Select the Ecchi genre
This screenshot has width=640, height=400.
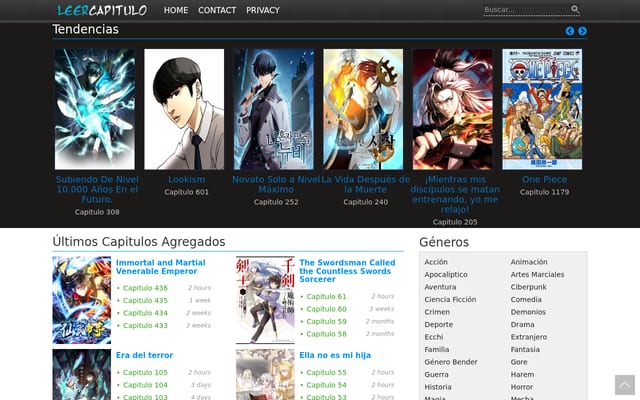click(x=433, y=337)
